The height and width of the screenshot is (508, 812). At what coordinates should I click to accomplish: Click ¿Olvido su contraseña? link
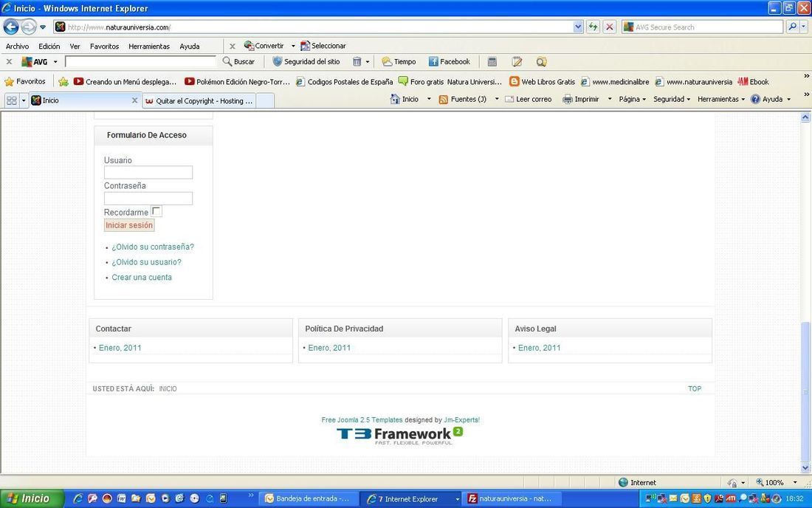pyautogui.click(x=153, y=247)
